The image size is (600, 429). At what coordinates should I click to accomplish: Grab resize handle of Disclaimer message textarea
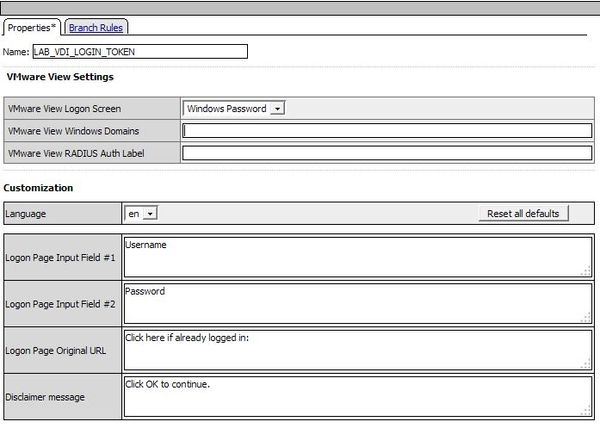pos(586,411)
